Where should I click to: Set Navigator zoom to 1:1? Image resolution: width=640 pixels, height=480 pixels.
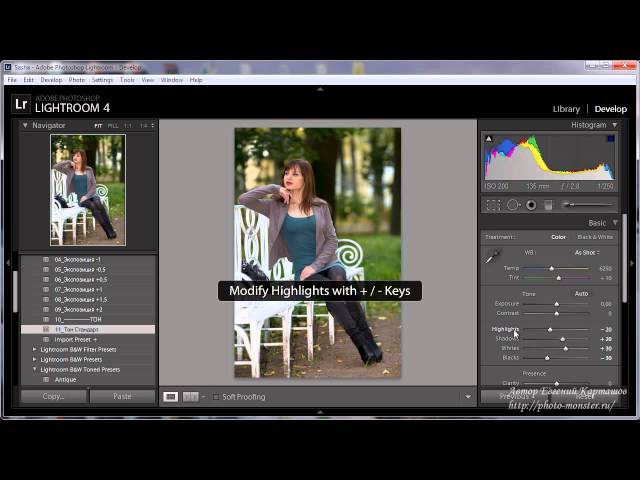(x=128, y=126)
